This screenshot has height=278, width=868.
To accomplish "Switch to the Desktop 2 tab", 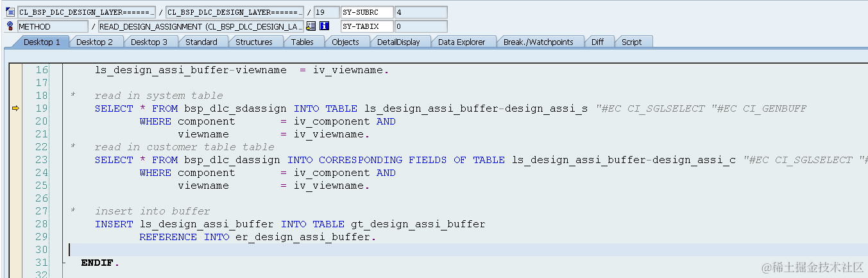I will click(94, 42).
